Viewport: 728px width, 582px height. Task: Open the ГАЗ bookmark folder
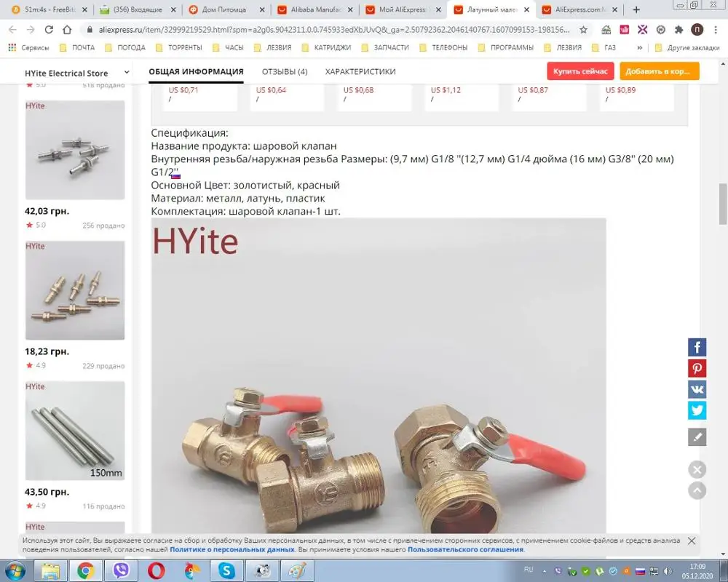604,47
